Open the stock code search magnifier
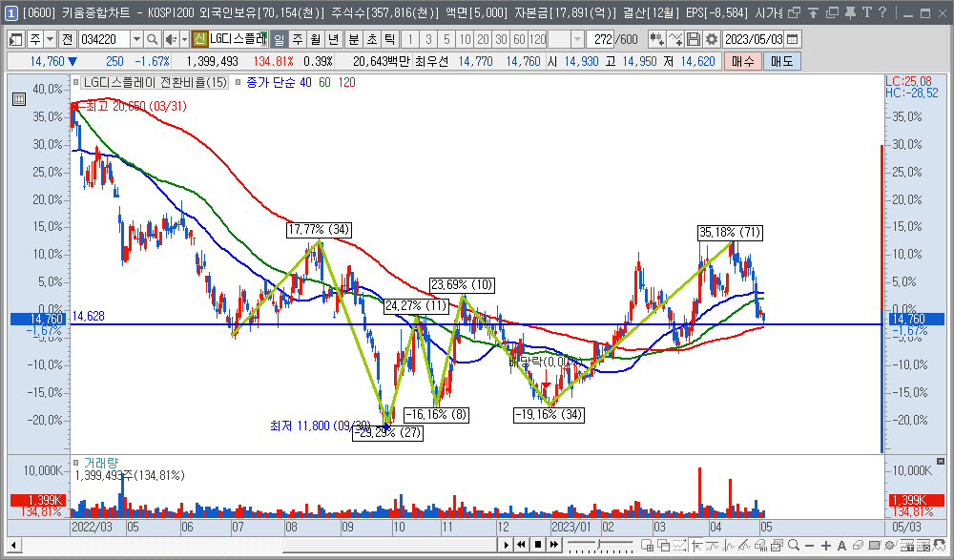954x560 pixels. pos(152,39)
